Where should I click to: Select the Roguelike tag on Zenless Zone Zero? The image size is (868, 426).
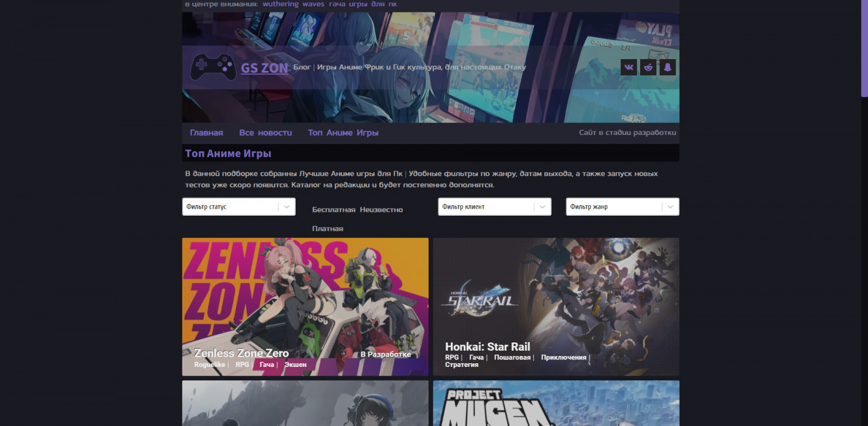click(x=209, y=365)
